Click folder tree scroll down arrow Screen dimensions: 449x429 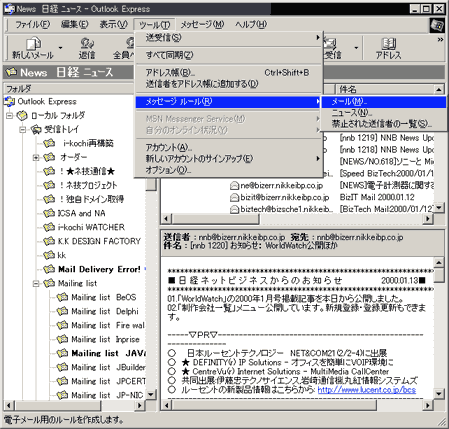[151, 395]
